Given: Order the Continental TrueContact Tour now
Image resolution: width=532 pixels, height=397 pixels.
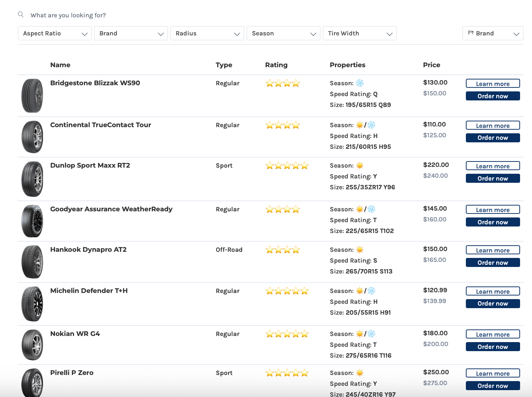Looking at the screenshot, I should click(x=493, y=138).
